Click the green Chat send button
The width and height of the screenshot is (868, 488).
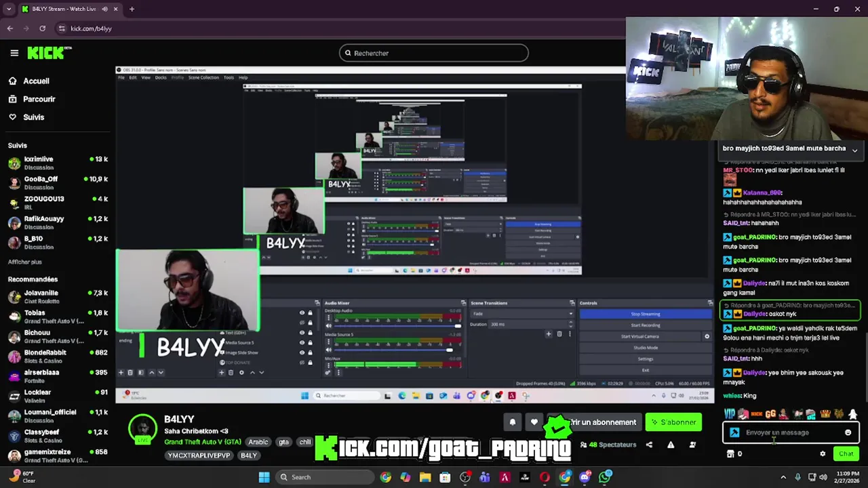click(846, 454)
